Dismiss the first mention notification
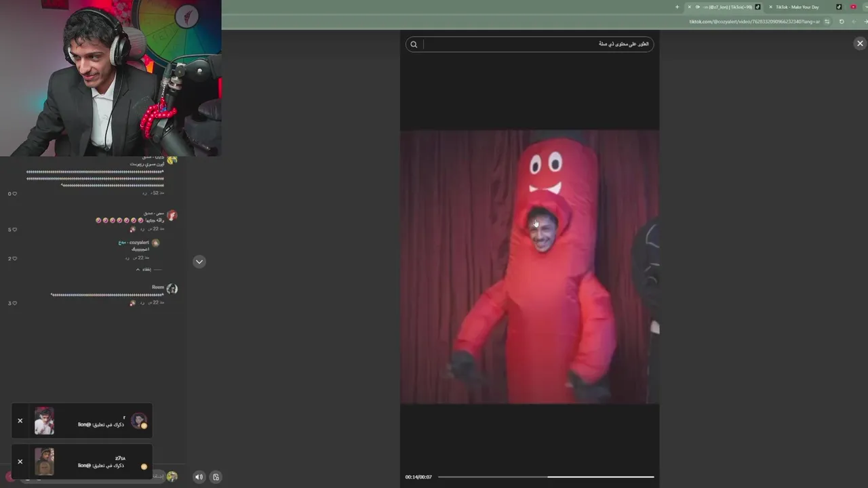This screenshot has width=868, height=488. (20, 421)
